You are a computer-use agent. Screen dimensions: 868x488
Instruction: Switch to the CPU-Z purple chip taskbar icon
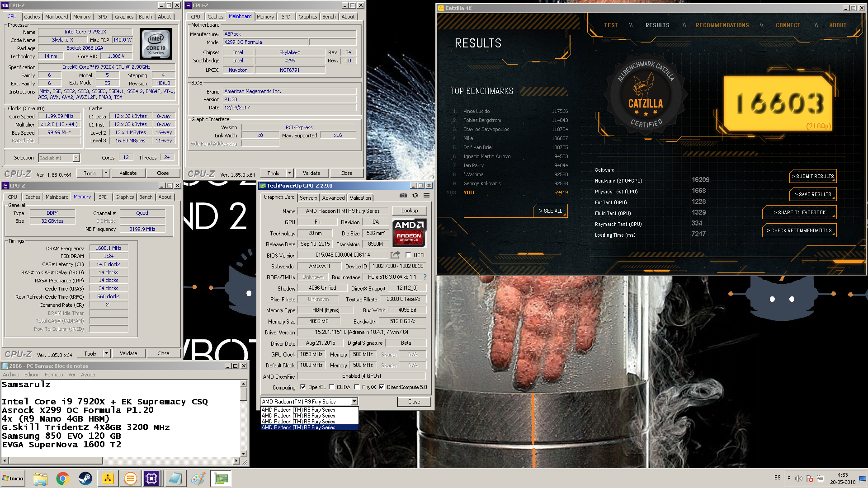[151, 479]
